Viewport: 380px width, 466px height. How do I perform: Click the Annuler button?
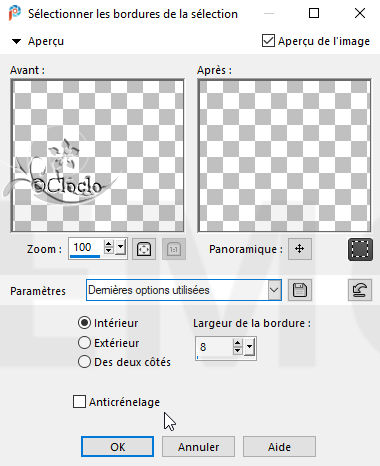point(198,447)
